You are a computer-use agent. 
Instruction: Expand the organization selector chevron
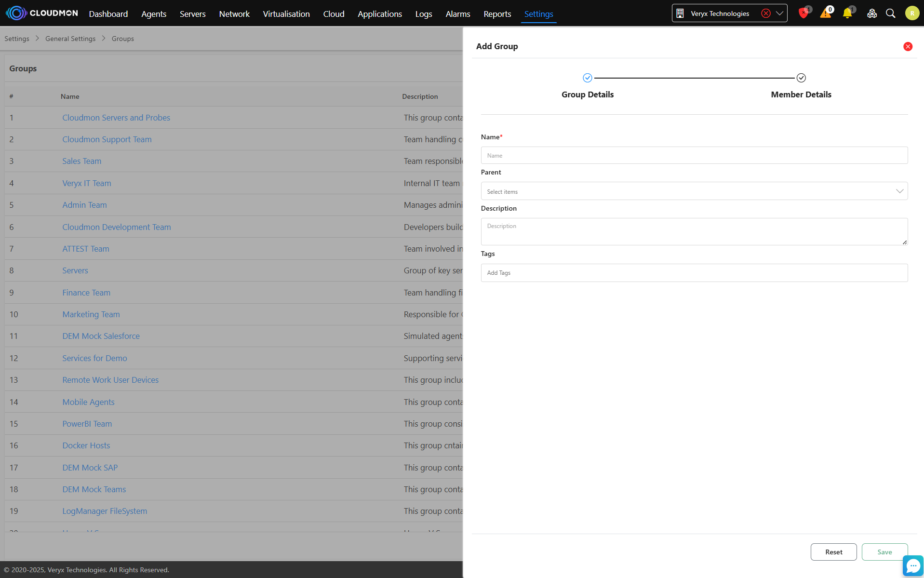pos(779,13)
